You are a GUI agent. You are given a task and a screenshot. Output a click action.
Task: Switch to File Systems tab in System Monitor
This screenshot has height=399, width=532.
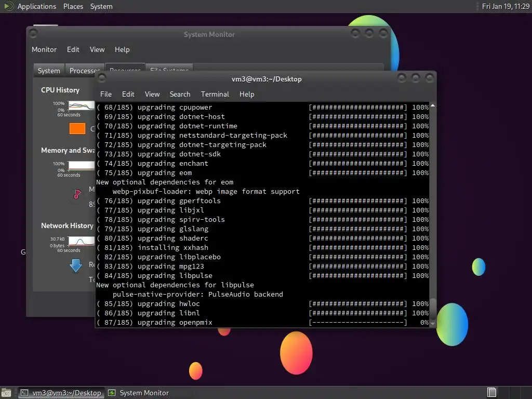point(169,67)
